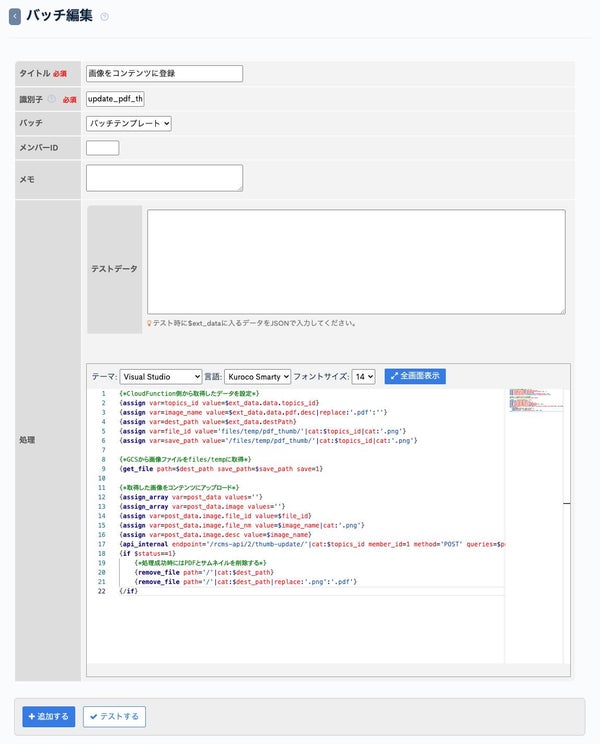Click line number 22 in gutter
Viewport: 600px width, 744px height.
pos(102,591)
